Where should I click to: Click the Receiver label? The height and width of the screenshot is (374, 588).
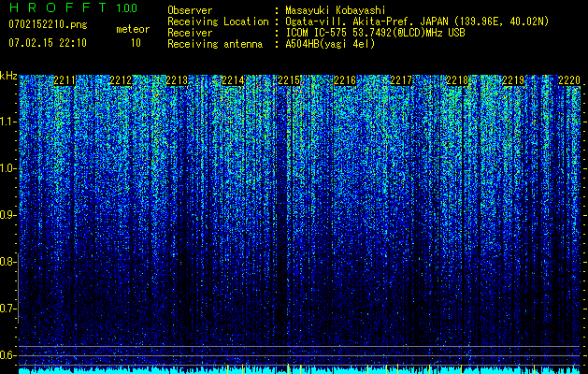[190, 33]
